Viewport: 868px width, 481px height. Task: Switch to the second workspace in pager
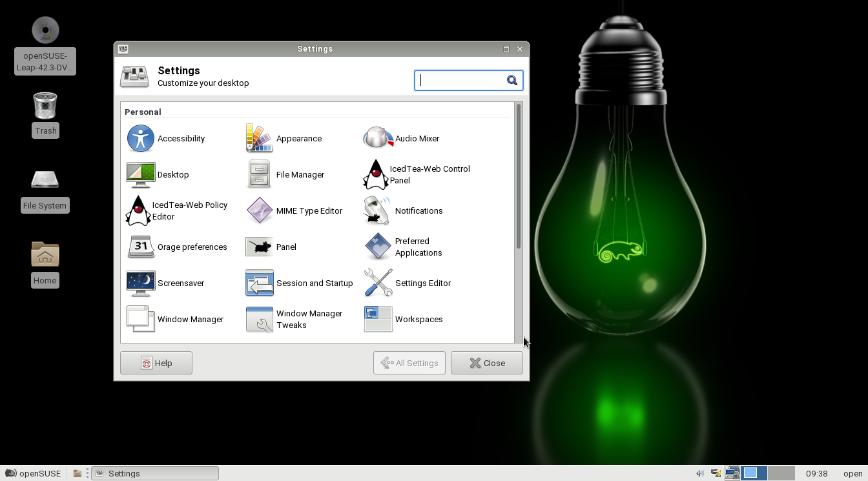[781, 473]
